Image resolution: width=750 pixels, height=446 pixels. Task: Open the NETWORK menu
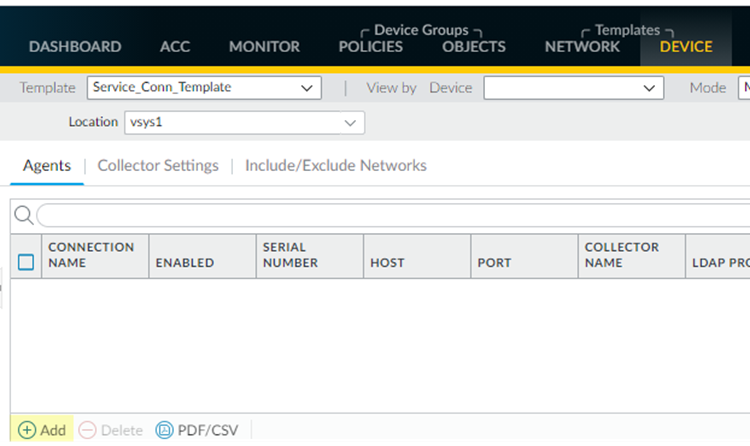pyautogui.click(x=582, y=46)
